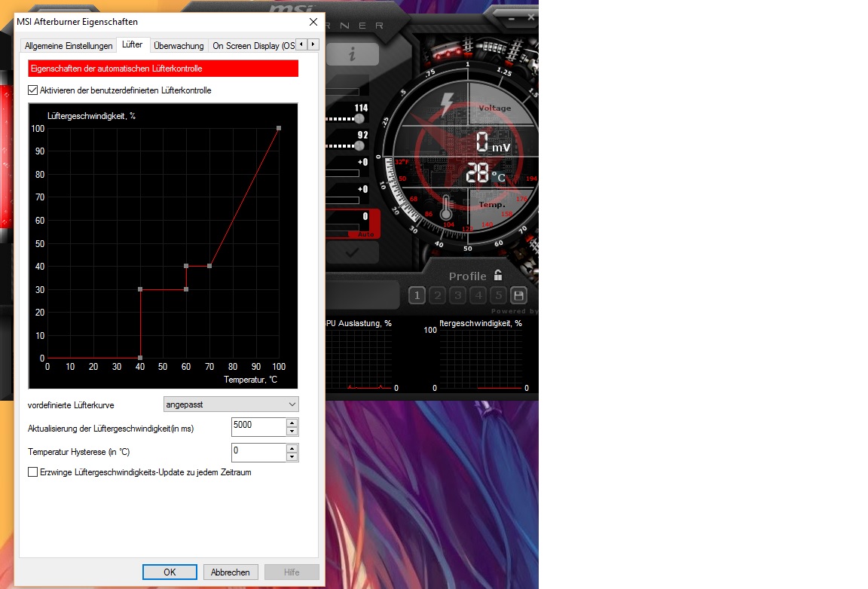The height and width of the screenshot is (589, 868).
Task: Select the Lüfter tab
Action: [133, 45]
